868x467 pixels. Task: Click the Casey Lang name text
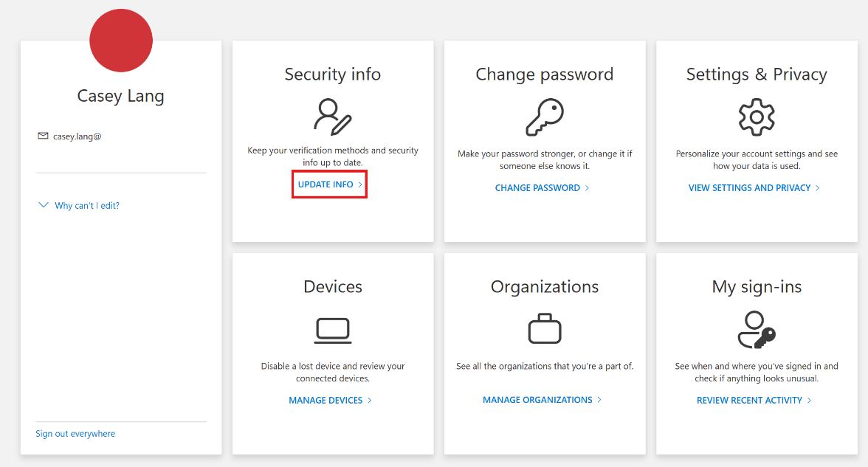pos(120,96)
